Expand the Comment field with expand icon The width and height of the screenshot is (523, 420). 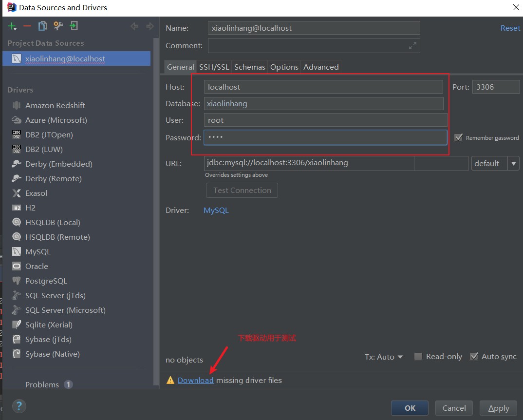click(412, 46)
